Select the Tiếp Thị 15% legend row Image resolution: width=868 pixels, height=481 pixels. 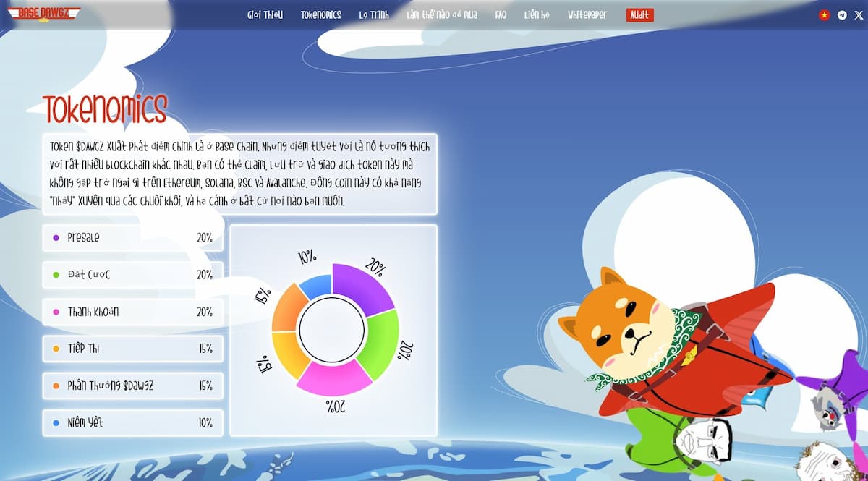(133, 349)
